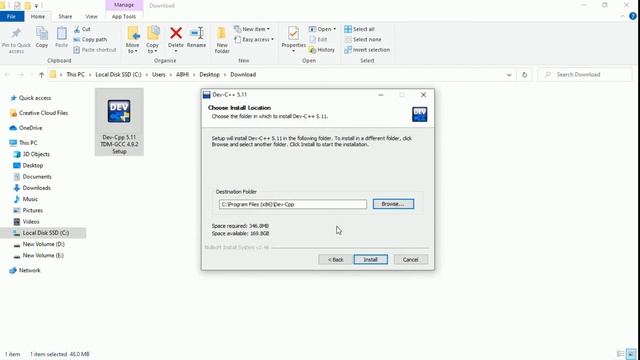640x360 pixels.
Task: Select This PC in navigation pane
Action: coord(28,142)
